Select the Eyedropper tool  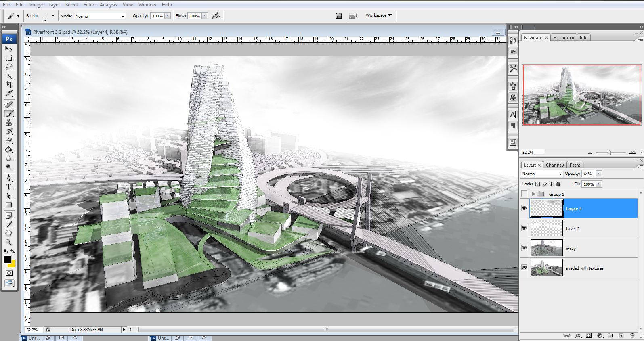coord(9,225)
